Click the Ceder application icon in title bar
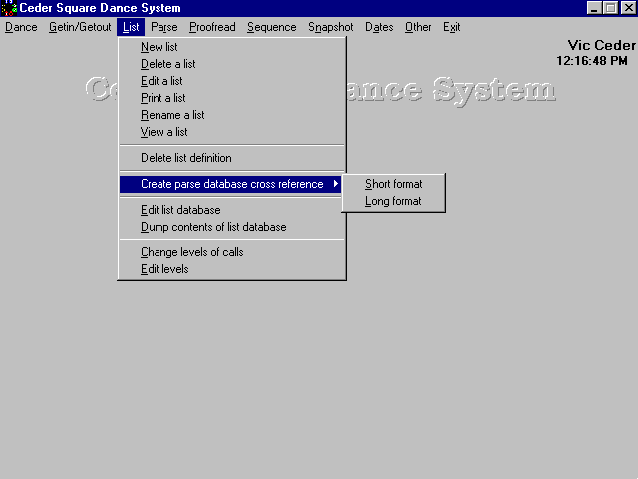 9,8
